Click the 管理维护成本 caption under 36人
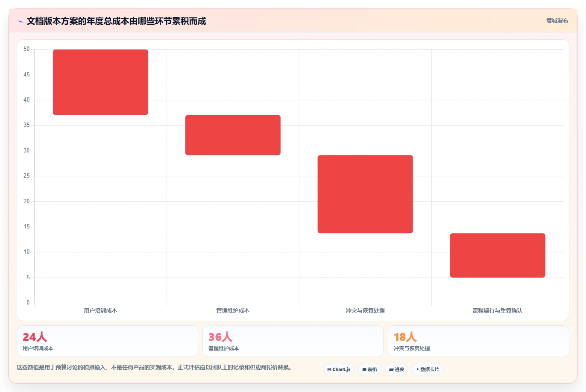The width and height of the screenshot is (586, 392). 224,348
